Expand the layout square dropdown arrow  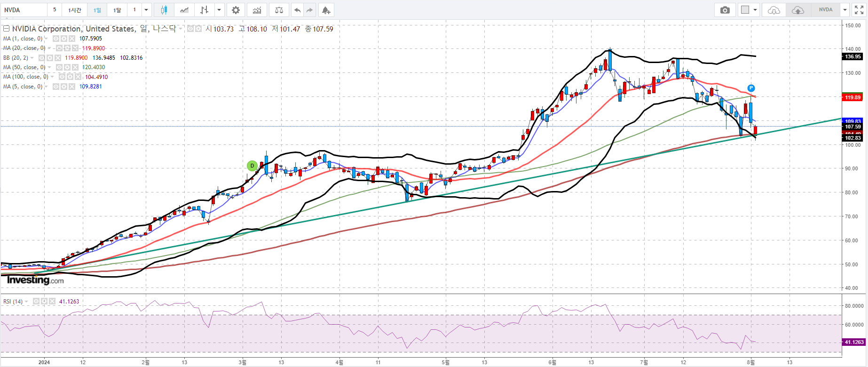click(x=755, y=10)
